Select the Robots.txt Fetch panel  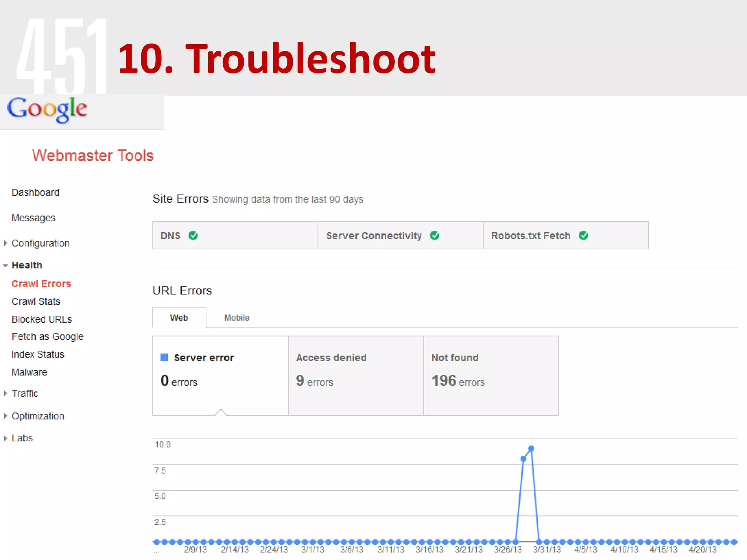click(566, 236)
